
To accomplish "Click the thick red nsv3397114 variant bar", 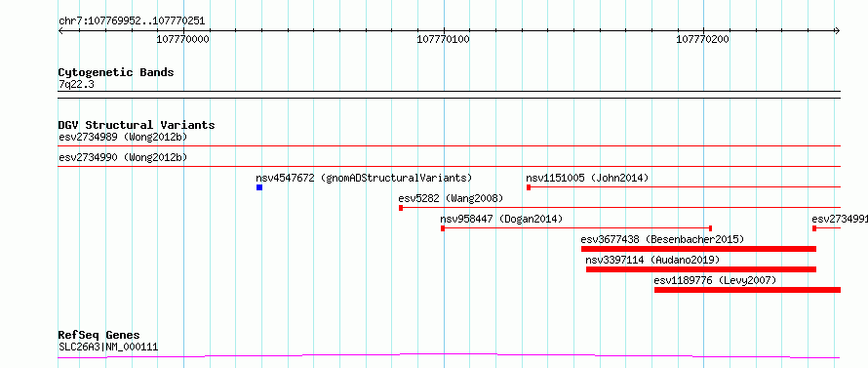I will tap(701, 269).
